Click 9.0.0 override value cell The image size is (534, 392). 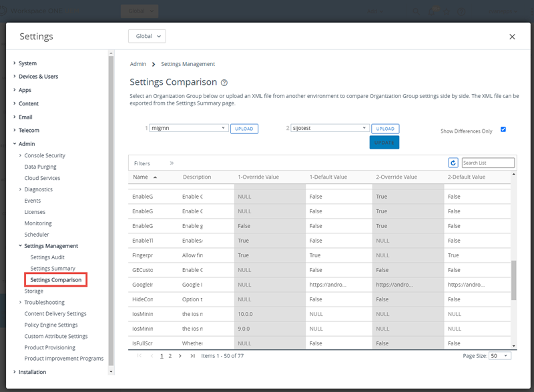pyautogui.click(x=244, y=329)
